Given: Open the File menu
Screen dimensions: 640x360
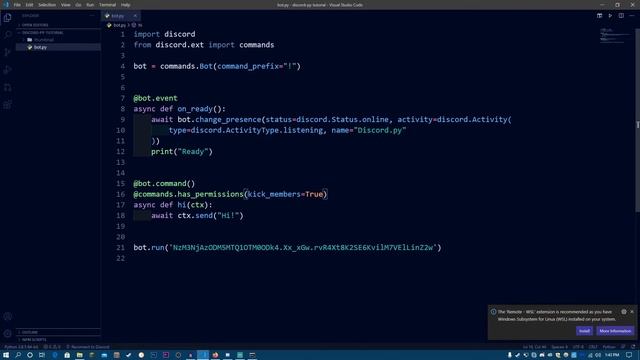Looking at the screenshot, I should [17, 5].
